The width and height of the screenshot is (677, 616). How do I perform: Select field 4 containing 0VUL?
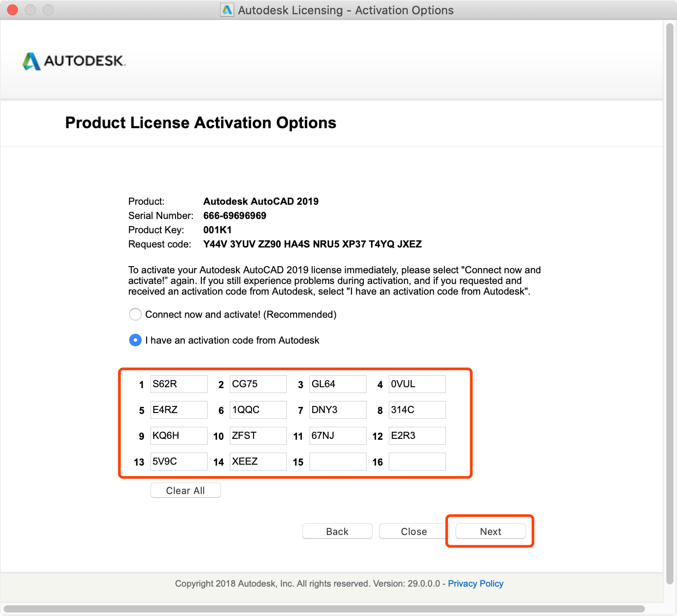click(417, 384)
